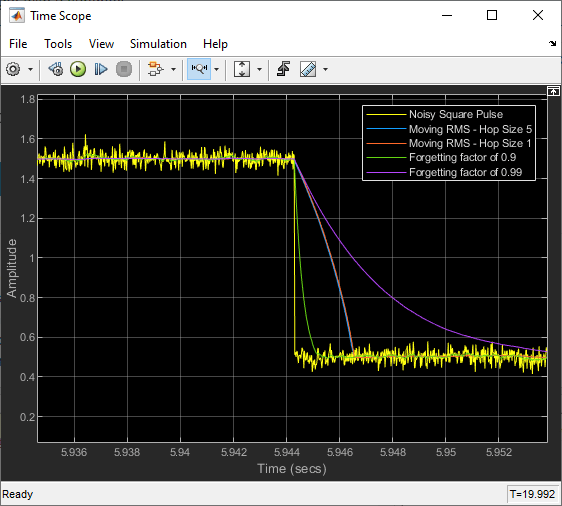The height and width of the screenshot is (506, 562).
Task: Click the Step Back playback icon
Action: pos(56,69)
